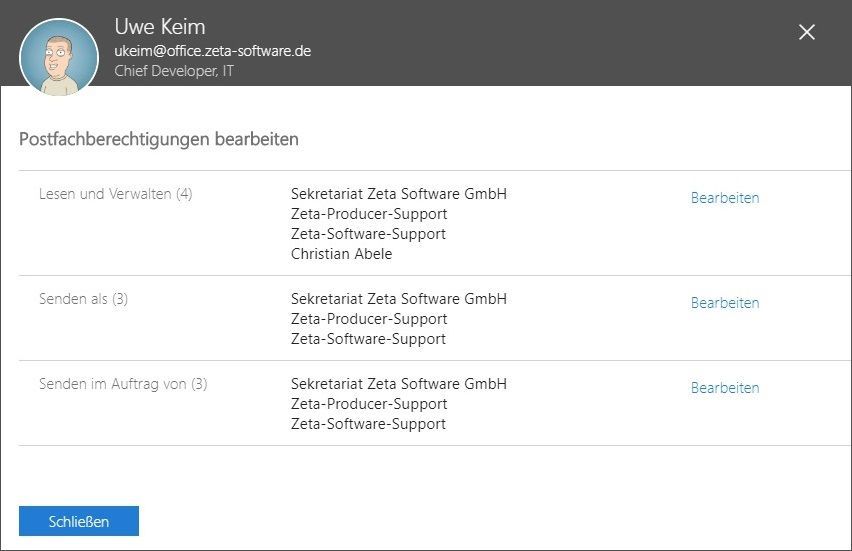Select Christian Abele in Lesen und Verwalten
This screenshot has height=551, width=852.
[x=341, y=254]
